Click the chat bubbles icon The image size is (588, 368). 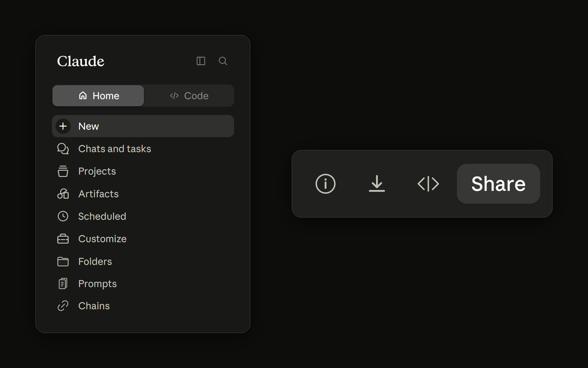[x=63, y=149]
